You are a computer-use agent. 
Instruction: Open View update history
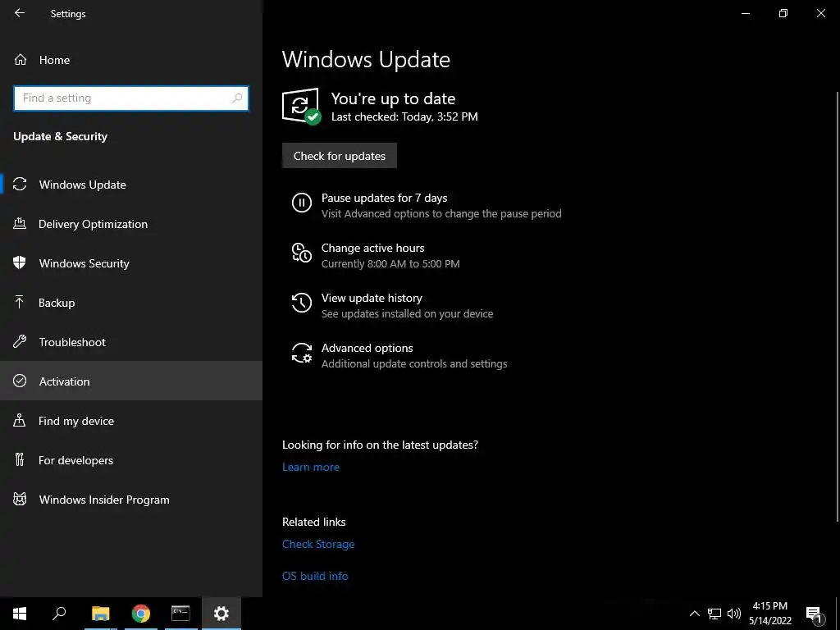[372, 298]
